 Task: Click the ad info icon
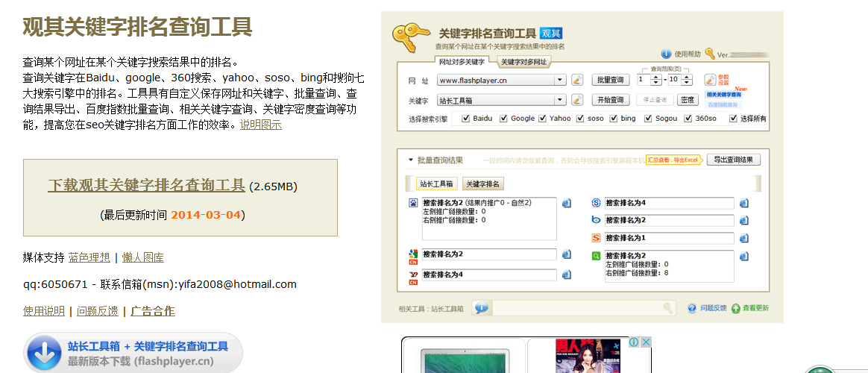634,342
